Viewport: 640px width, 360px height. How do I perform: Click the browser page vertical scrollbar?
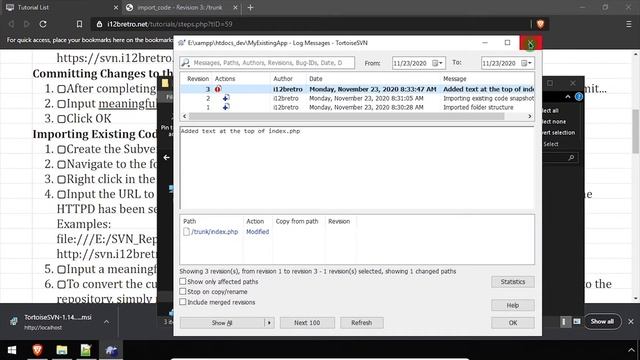[636, 131]
